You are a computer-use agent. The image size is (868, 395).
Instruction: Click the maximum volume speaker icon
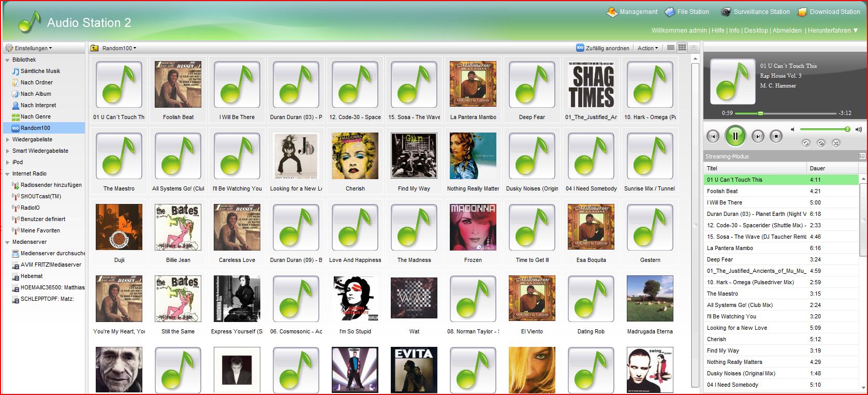click(859, 129)
